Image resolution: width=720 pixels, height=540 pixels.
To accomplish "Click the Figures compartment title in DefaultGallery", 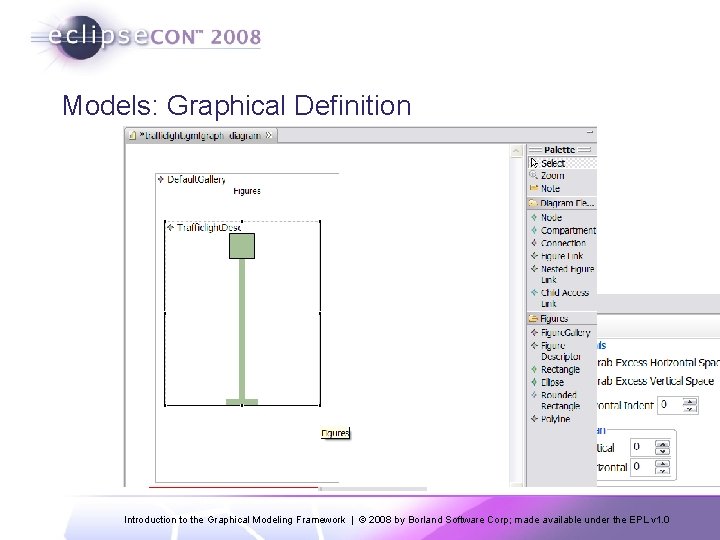I will tap(247, 191).
